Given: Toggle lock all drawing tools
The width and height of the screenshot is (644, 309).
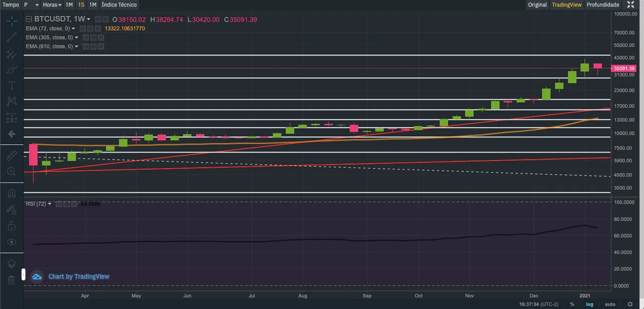Looking at the screenshot, I should pyautogui.click(x=12, y=226).
